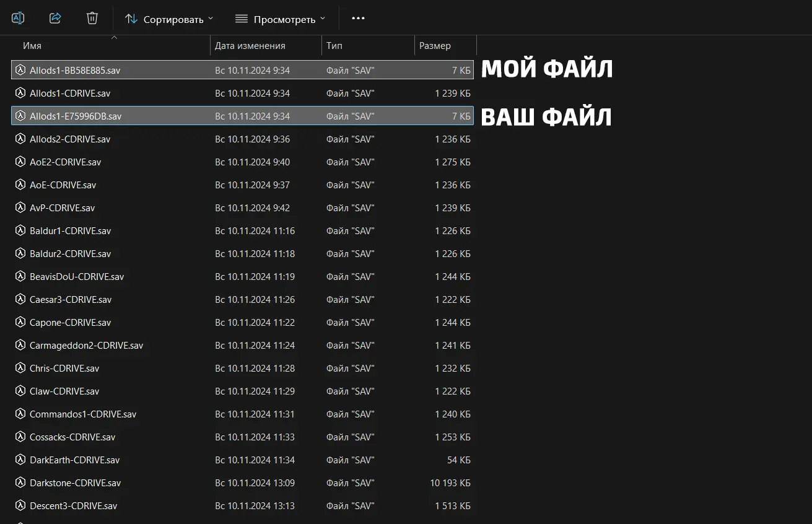
Task: Click date Вс 10.11.2024 9:40
Action: click(252, 162)
